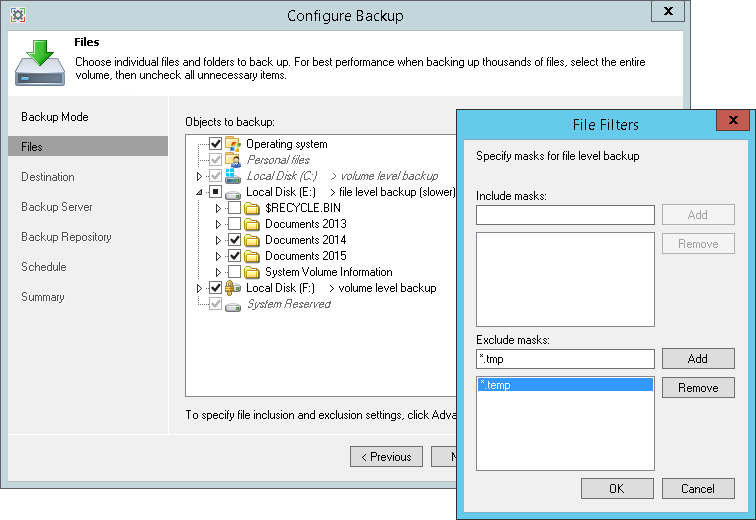This screenshot has width=756, height=520.
Task: Click the System Volume Information folder icon
Action: coord(252,272)
